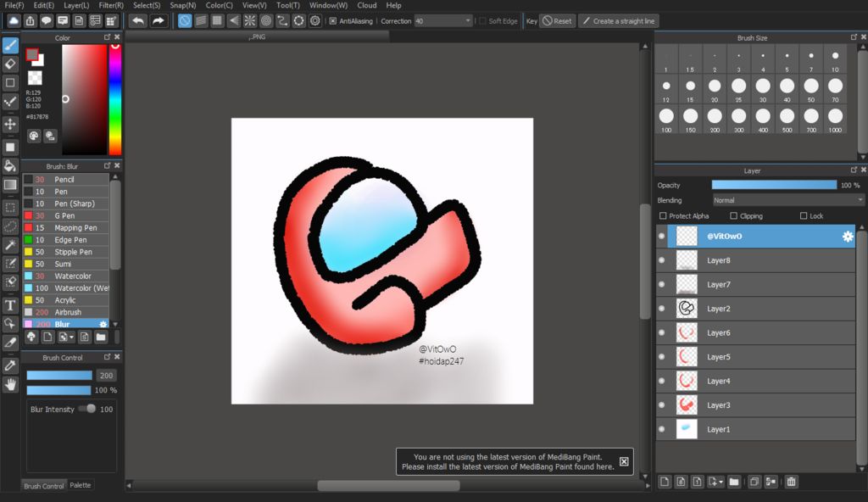Hide the Layer8 visibility dot
The width and height of the screenshot is (868, 502).
661,260
